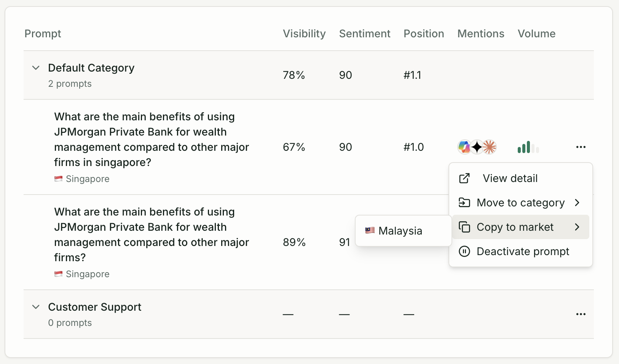Click the Singapore flag under first prompt
The width and height of the screenshot is (619, 364).
(58, 179)
